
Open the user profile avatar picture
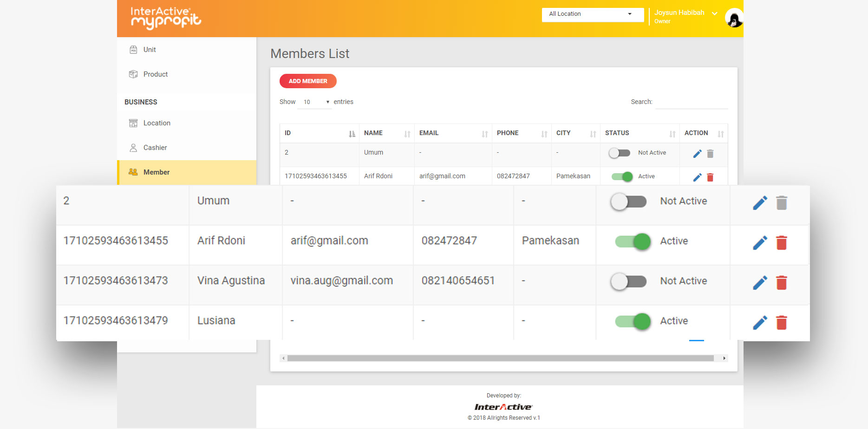(733, 17)
